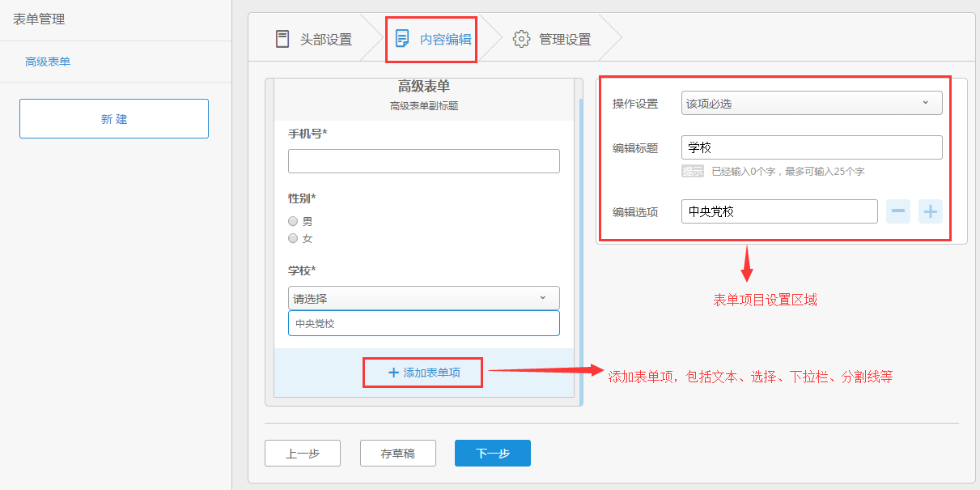
Task: Select the 男 radio button
Action: pyautogui.click(x=293, y=221)
